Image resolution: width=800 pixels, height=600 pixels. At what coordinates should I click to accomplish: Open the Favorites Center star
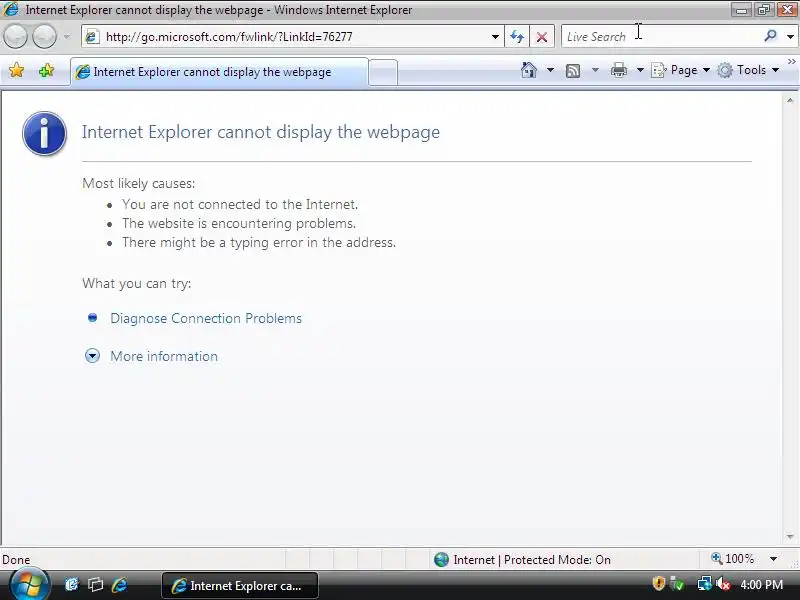click(x=16, y=70)
